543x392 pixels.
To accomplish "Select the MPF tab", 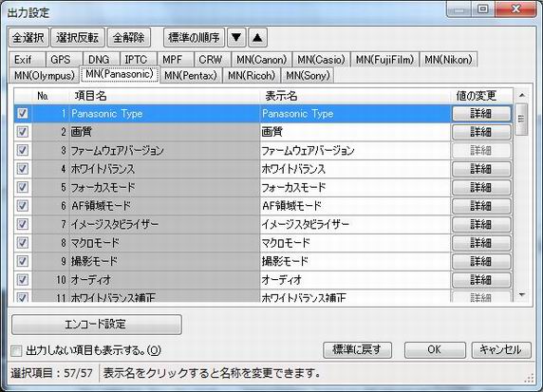I will pyautogui.click(x=176, y=60).
